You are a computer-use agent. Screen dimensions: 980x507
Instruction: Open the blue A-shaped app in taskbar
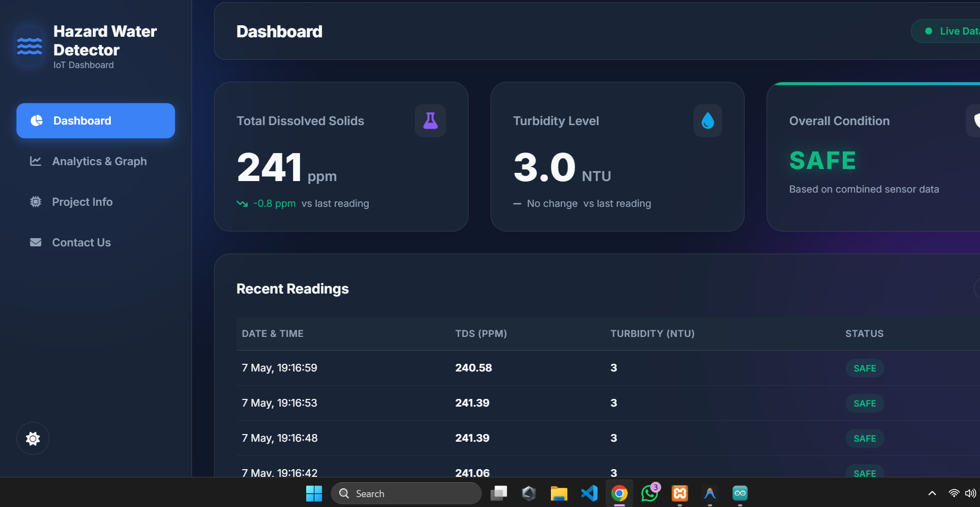(710, 493)
